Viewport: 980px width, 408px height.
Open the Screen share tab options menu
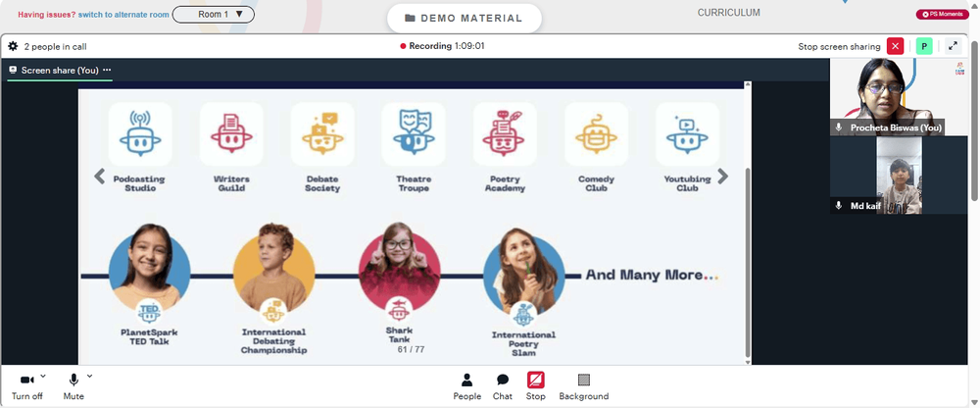107,70
